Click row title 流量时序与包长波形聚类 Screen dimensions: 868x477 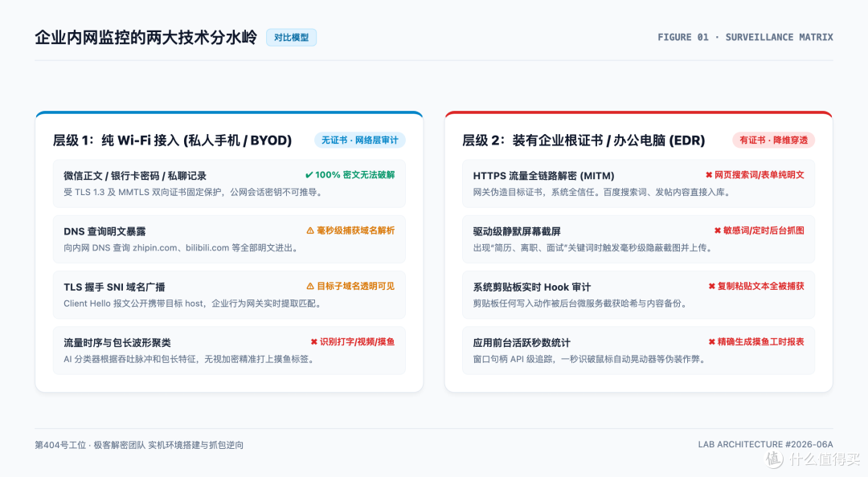click(x=117, y=343)
